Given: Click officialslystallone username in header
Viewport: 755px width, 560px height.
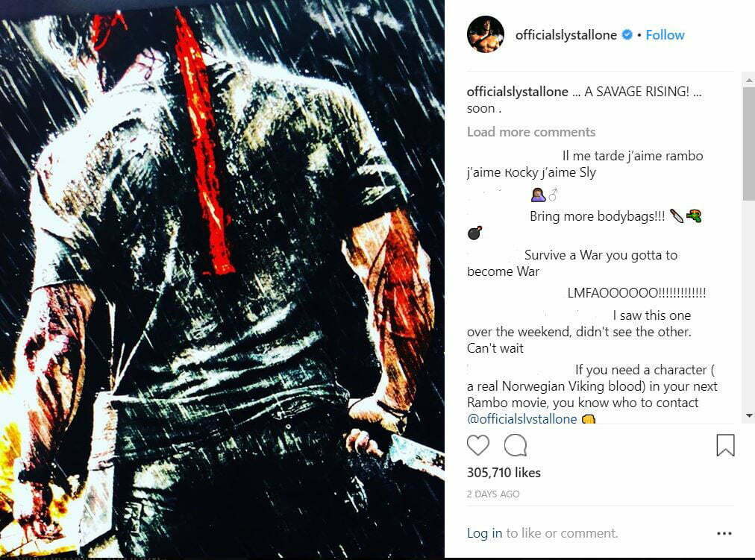Looking at the screenshot, I should (x=566, y=34).
